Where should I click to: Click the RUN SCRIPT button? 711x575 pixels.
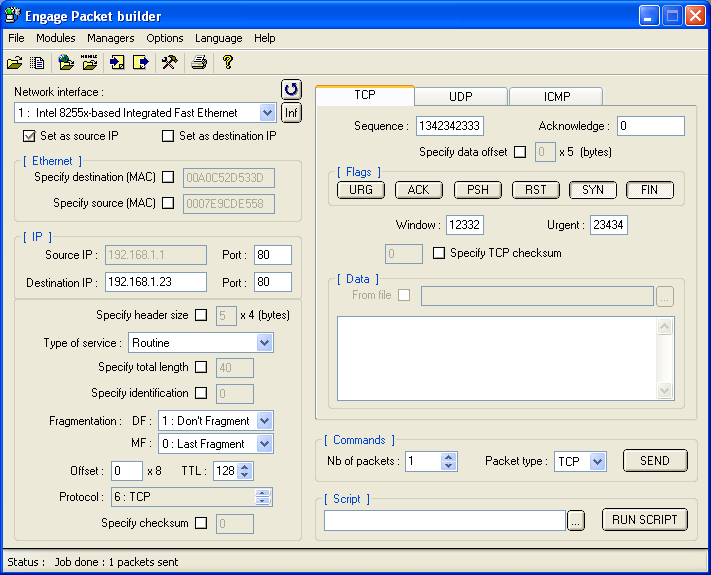tap(645, 520)
